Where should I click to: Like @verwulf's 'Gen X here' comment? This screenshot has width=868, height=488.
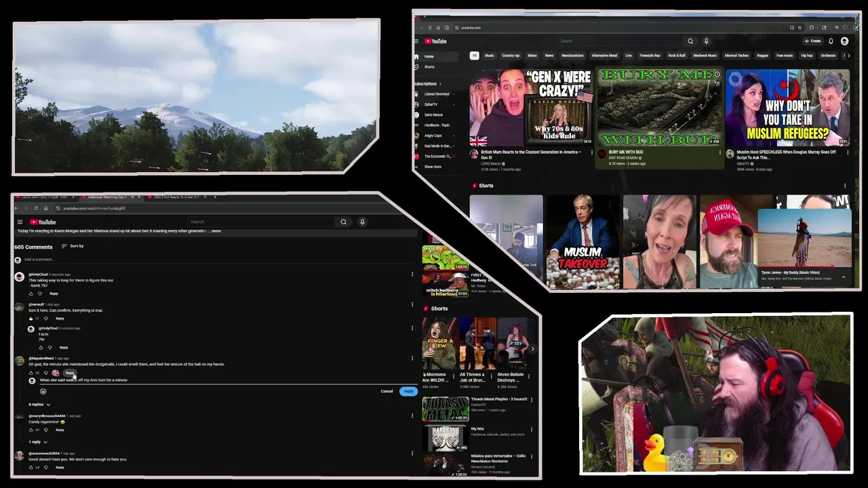[x=31, y=319]
